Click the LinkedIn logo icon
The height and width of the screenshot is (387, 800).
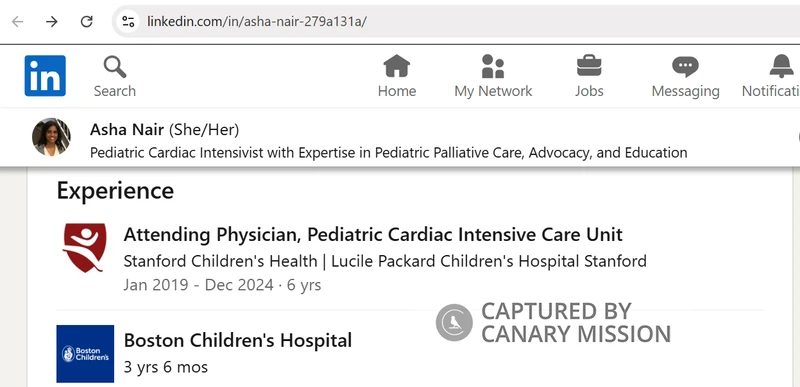coord(45,75)
